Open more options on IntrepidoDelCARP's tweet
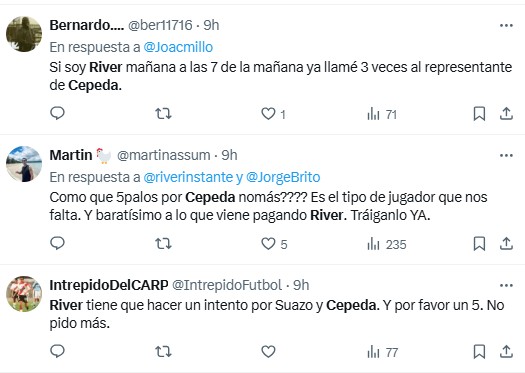The width and height of the screenshot is (525, 373). click(506, 285)
